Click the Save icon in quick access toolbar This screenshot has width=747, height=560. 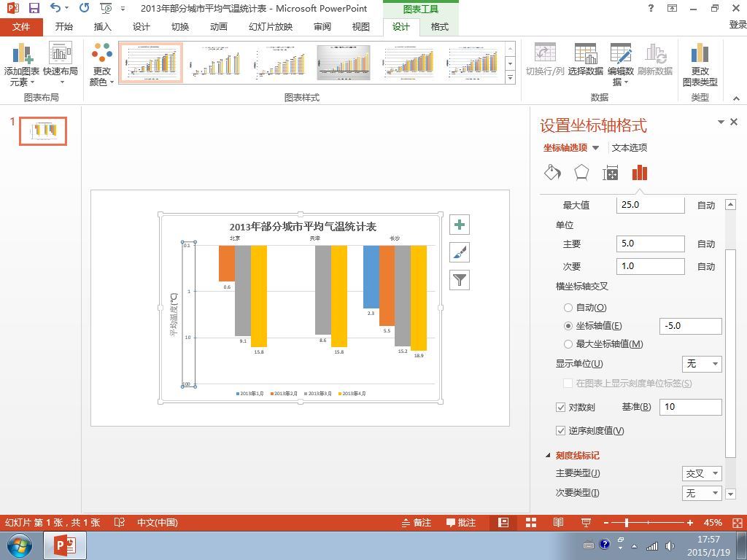34,8
